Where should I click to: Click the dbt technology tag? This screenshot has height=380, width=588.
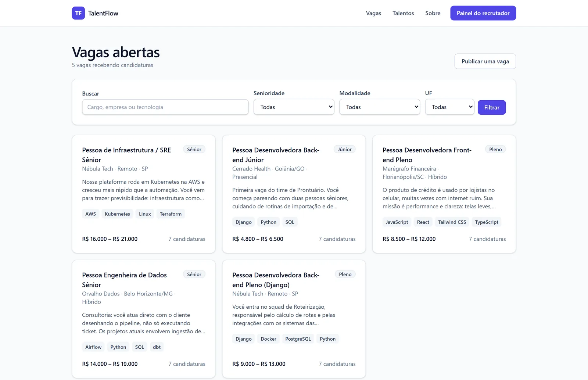[157, 347]
